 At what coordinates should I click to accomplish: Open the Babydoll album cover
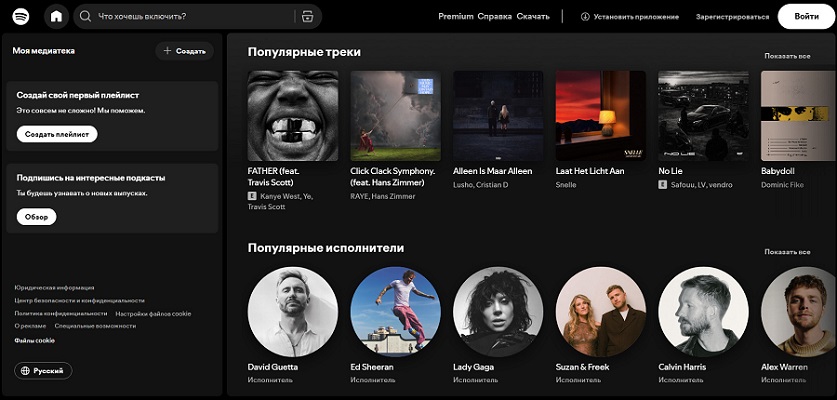[799, 116]
